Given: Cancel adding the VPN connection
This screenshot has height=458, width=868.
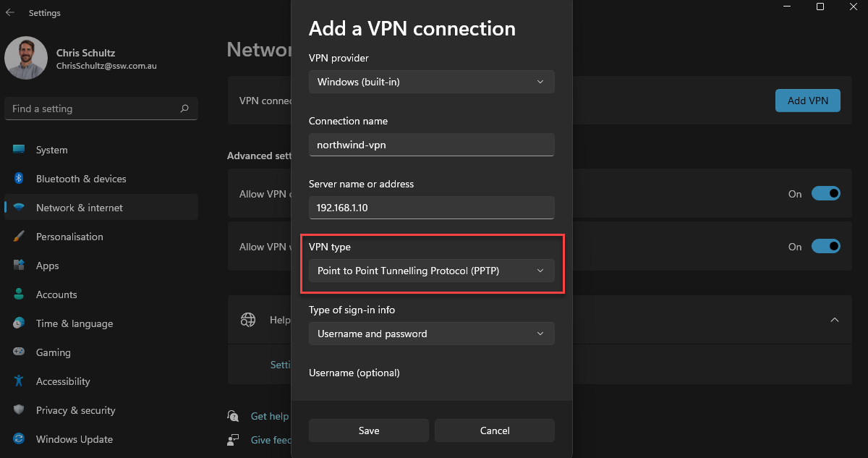Looking at the screenshot, I should [495, 431].
